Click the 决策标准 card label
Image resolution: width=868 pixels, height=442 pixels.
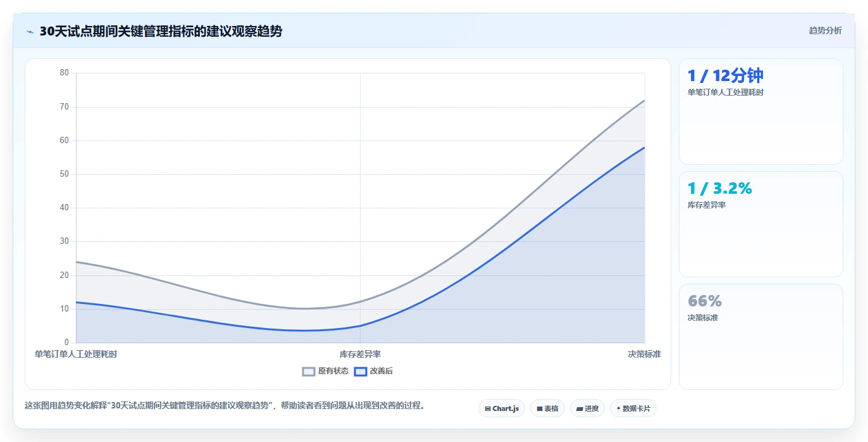click(x=703, y=318)
